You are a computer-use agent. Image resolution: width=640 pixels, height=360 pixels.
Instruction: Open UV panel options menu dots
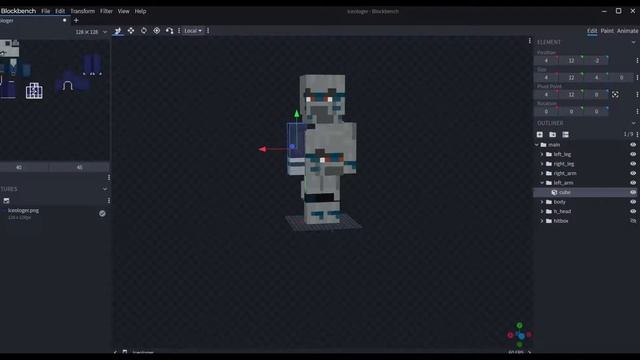pyautogui.click(x=109, y=177)
